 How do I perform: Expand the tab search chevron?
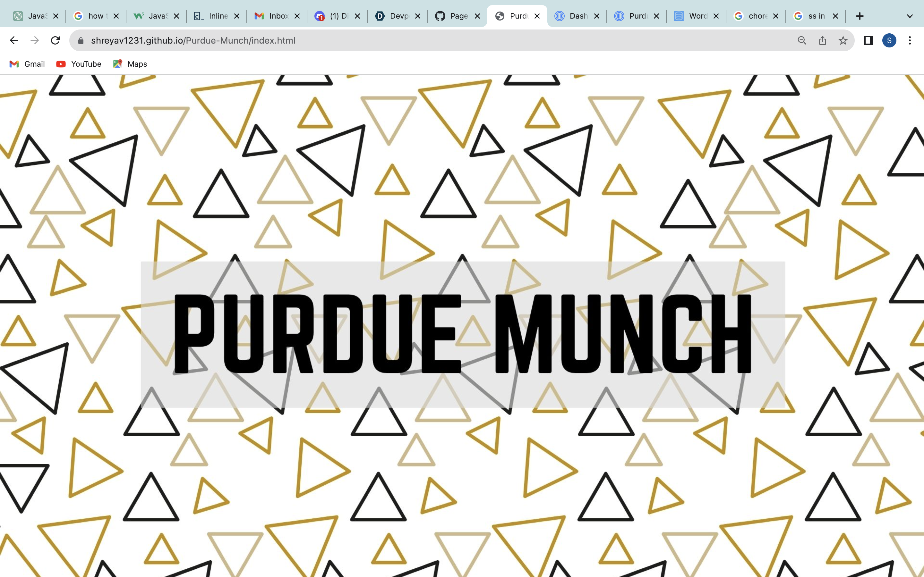910,16
